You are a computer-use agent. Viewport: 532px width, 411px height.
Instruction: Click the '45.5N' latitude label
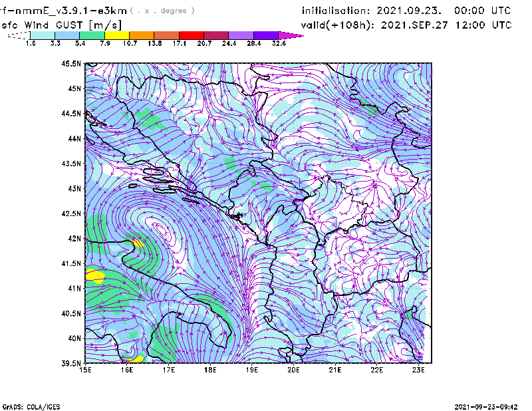click(x=71, y=63)
